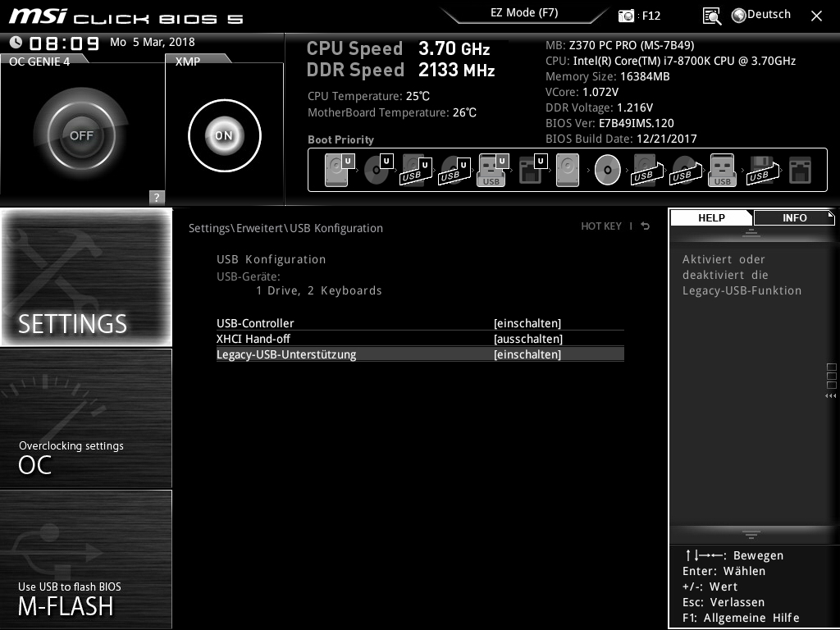
Task: Click the HOT KEY button
Action: tap(601, 226)
